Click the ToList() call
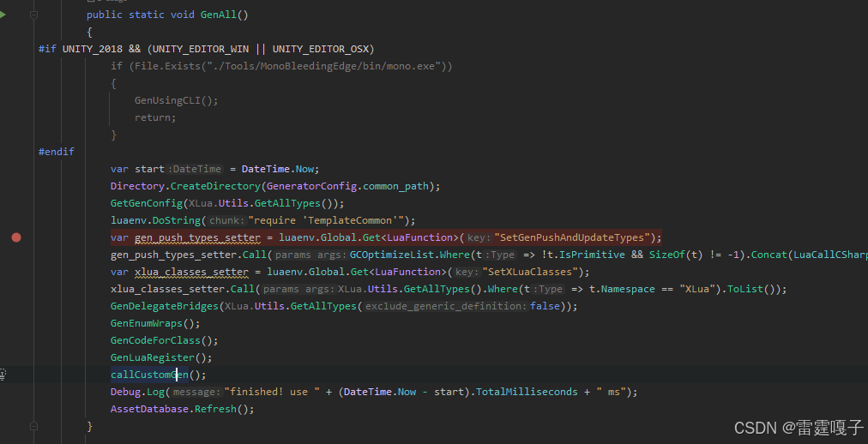Image resolution: width=868 pixels, height=444 pixels. [x=751, y=289]
